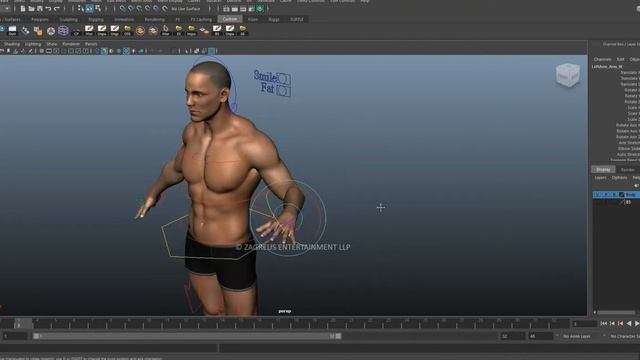
Task: Click the highlighted blue viewport toolbar icon
Action: (212, 51)
